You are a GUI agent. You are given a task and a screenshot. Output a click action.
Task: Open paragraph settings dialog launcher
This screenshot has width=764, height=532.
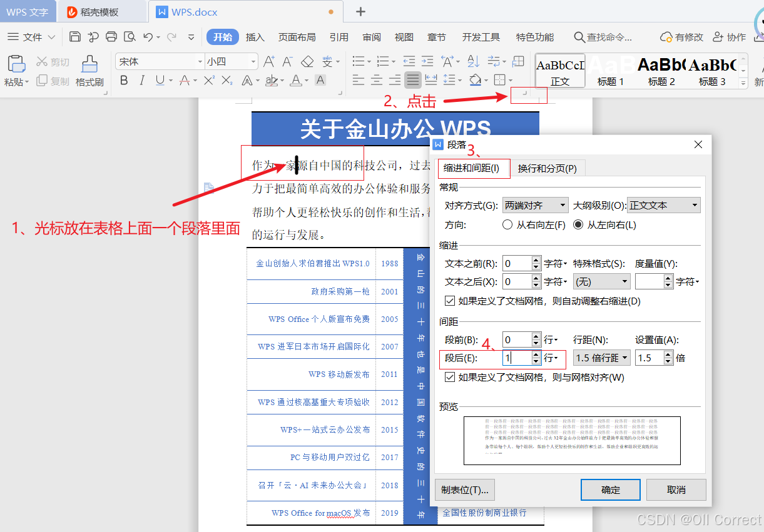click(x=525, y=94)
